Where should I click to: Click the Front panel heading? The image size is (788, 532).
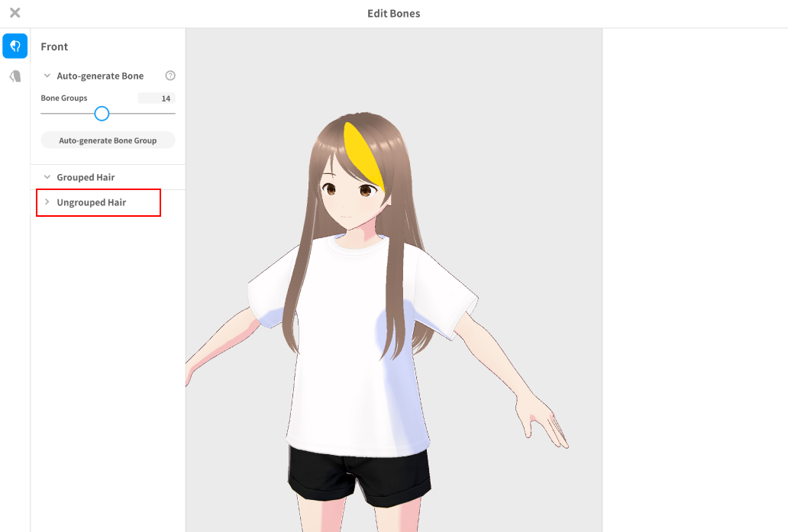(54, 47)
